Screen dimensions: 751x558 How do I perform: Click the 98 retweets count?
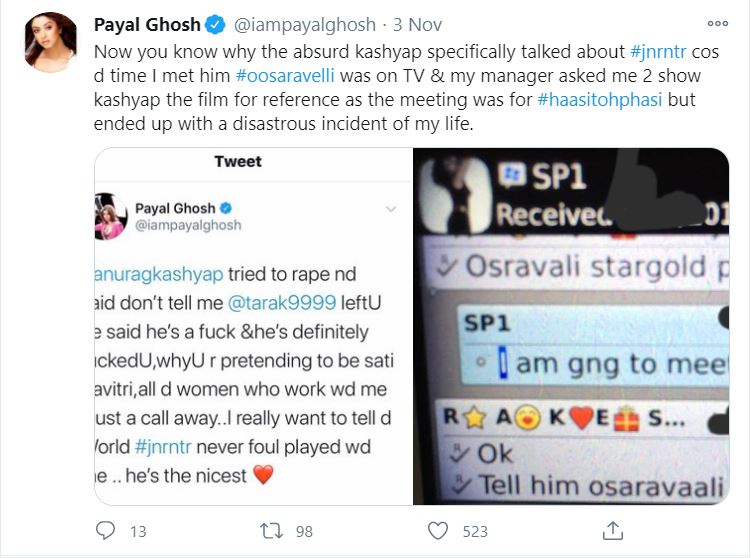(304, 531)
